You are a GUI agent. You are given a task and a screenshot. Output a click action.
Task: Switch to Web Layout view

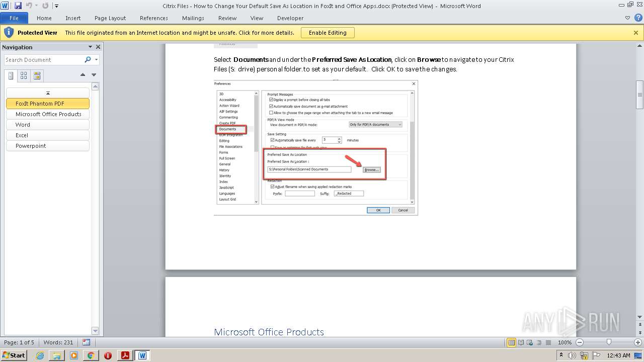(529, 342)
